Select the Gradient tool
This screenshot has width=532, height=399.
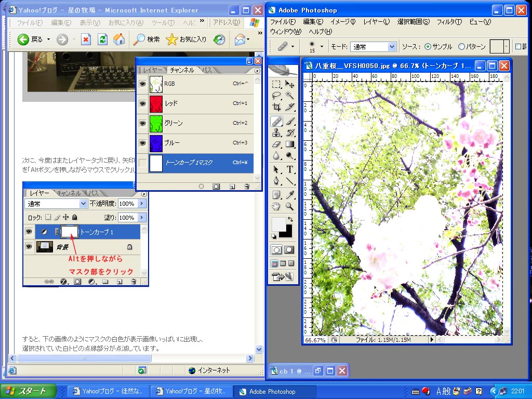click(289, 144)
